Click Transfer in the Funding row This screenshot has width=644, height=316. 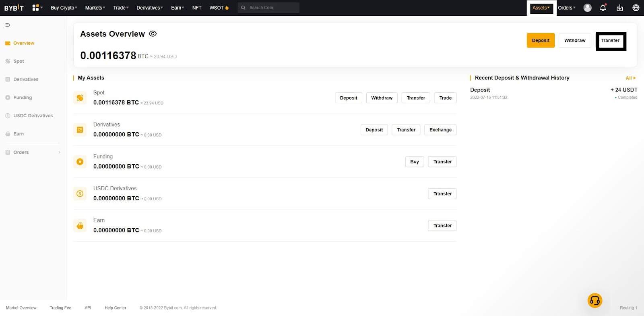442,162
